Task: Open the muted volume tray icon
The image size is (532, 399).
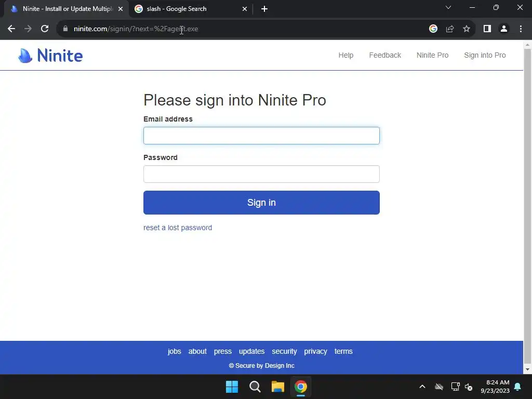Action: pos(469,387)
